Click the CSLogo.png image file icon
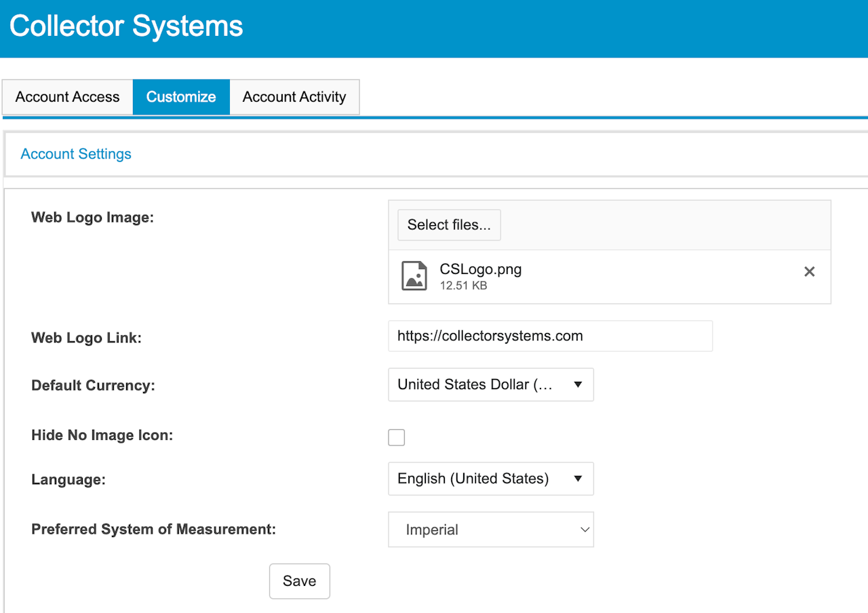Screen dimensions: 868x613 414,275
